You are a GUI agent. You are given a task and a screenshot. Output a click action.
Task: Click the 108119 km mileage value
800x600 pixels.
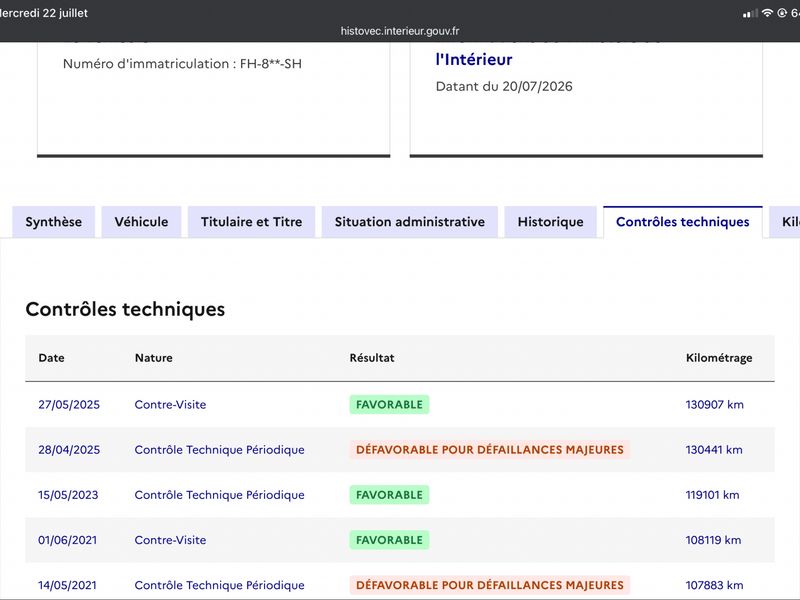click(713, 540)
